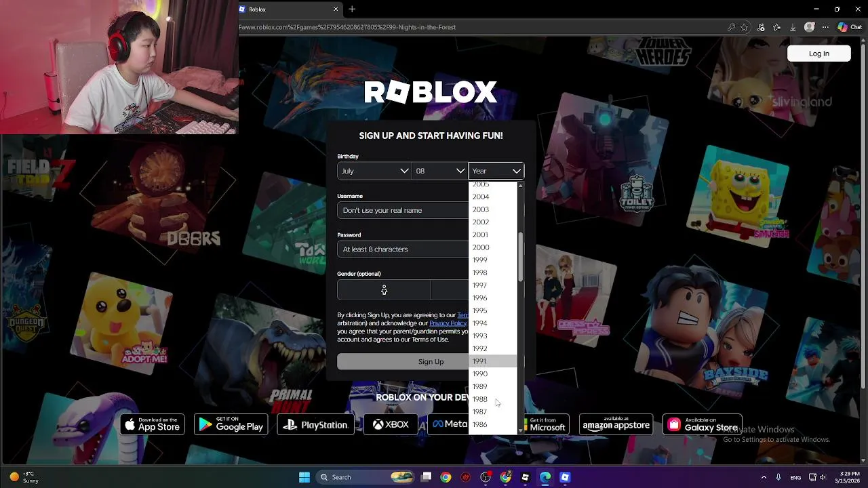This screenshot has height=488, width=868.
Task: Close the Roblox browser tab
Action: (335, 9)
